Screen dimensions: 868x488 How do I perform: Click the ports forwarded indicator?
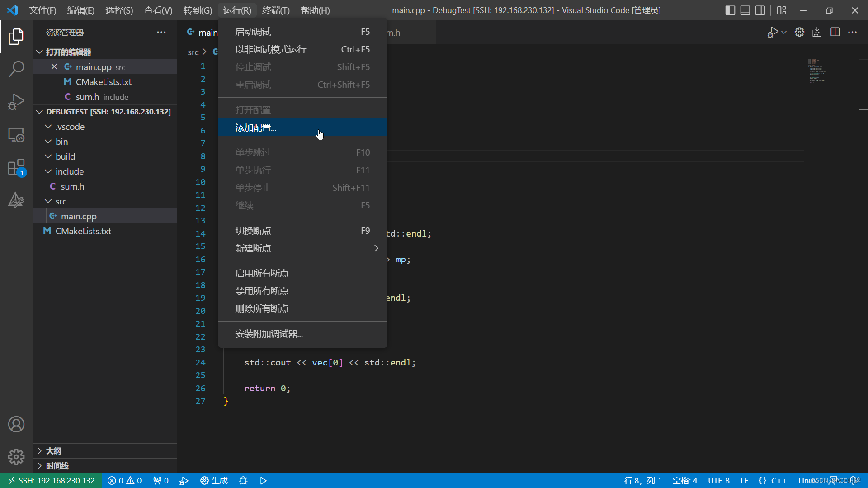tap(161, 480)
